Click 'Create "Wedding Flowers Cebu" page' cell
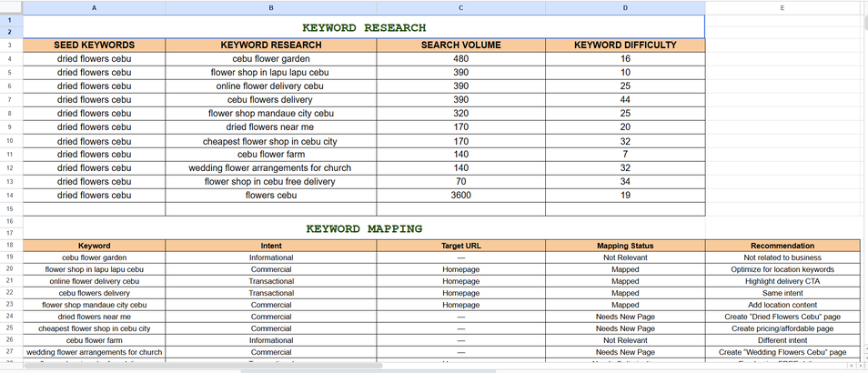Viewport: 868px width, 373px height. (x=782, y=352)
